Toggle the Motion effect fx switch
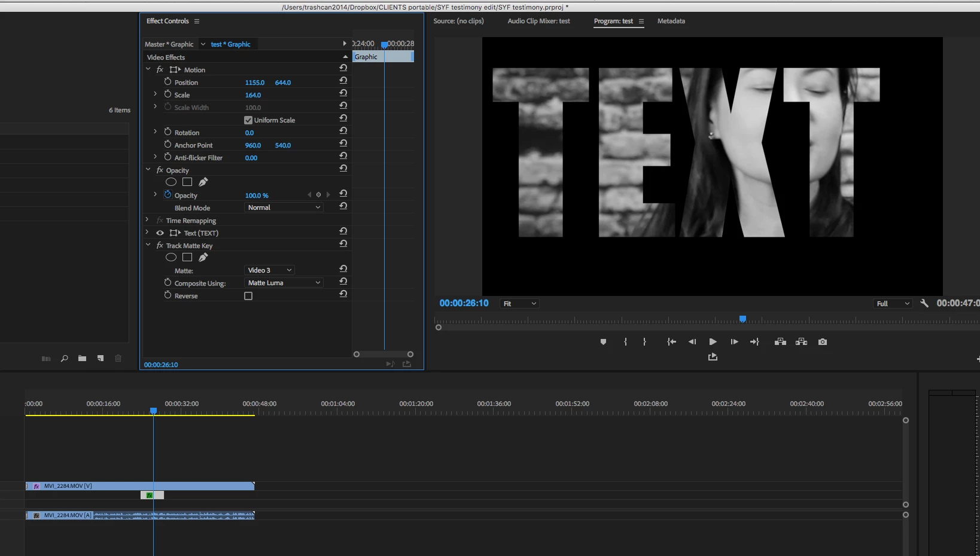This screenshot has height=556, width=980. (x=160, y=70)
